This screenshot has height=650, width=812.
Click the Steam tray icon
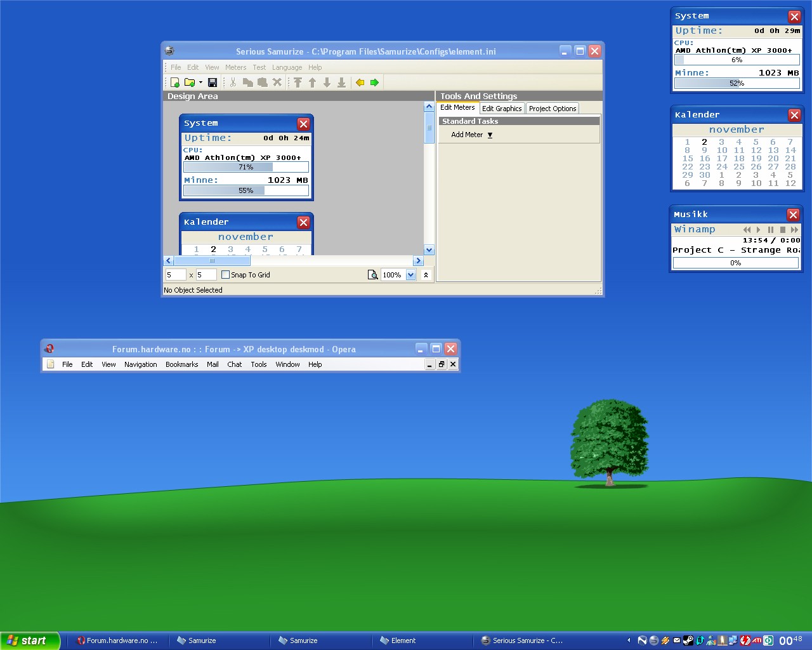pos(688,640)
